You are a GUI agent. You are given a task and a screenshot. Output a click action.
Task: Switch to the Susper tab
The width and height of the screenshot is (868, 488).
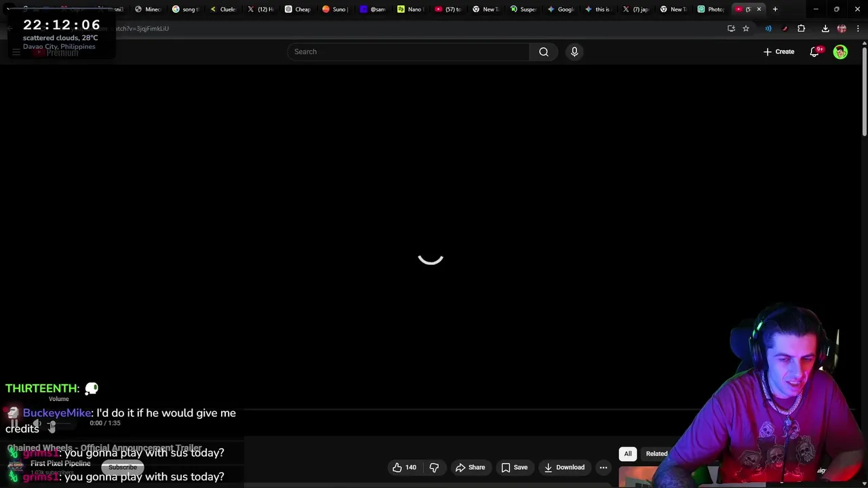(x=523, y=9)
